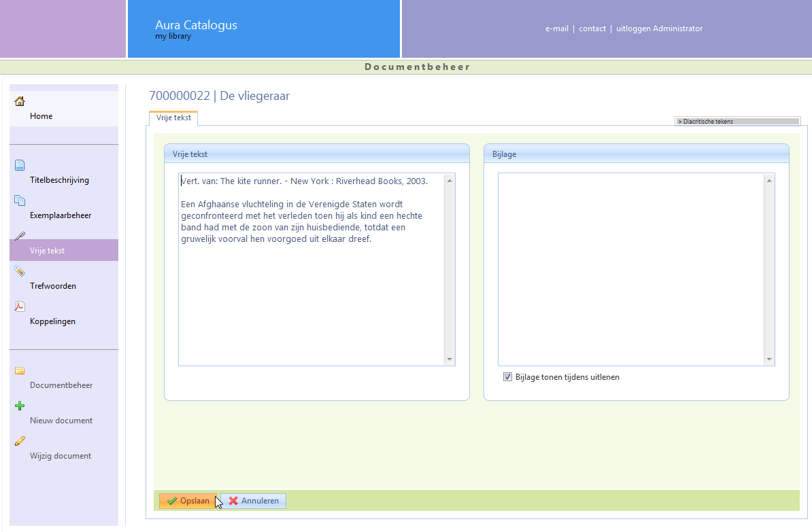Click the Documentbeheer banner text
Screen dimensions: 812x532
(x=418, y=67)
